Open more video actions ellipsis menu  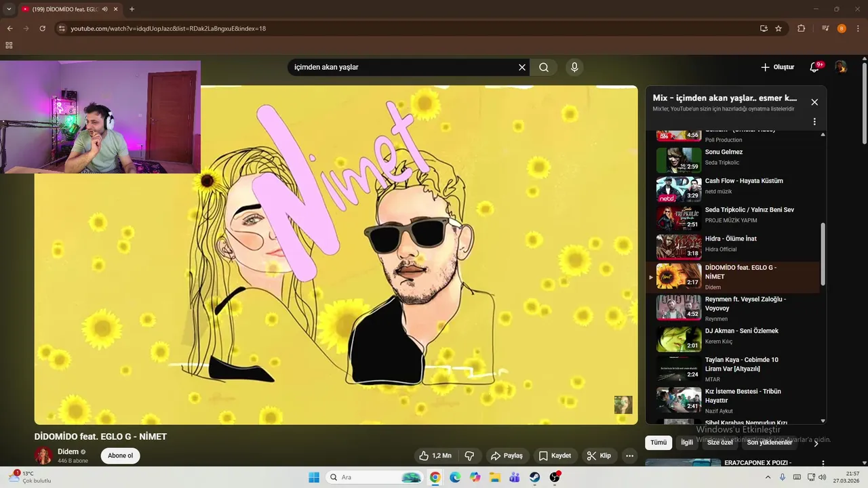click(x=629, y=455)
